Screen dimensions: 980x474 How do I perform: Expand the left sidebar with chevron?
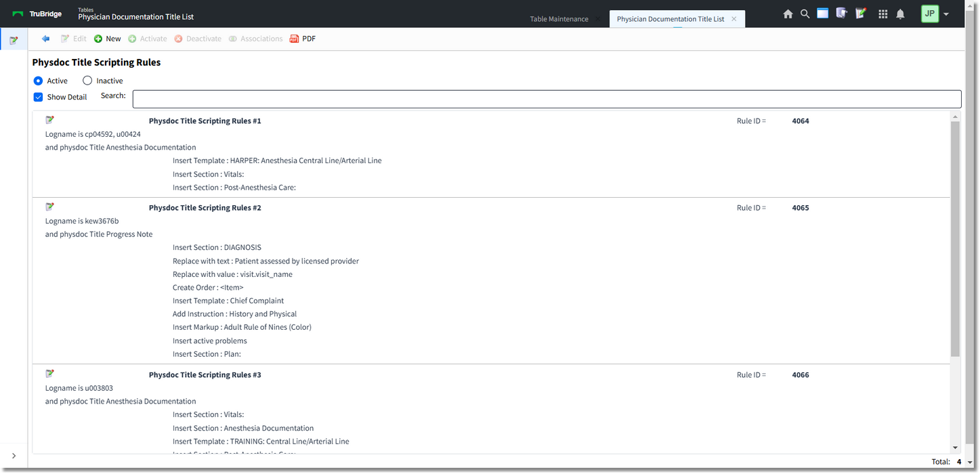tap(14, 456)
